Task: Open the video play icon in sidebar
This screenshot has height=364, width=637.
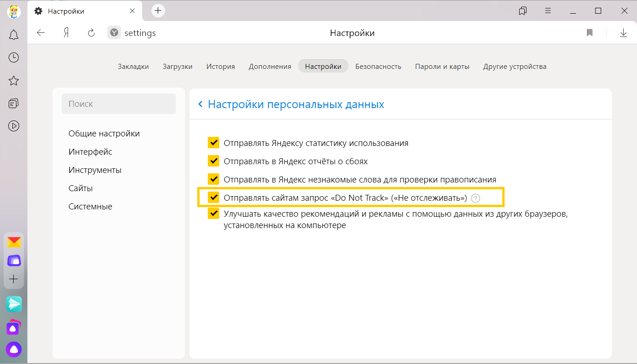Action: 14,126
